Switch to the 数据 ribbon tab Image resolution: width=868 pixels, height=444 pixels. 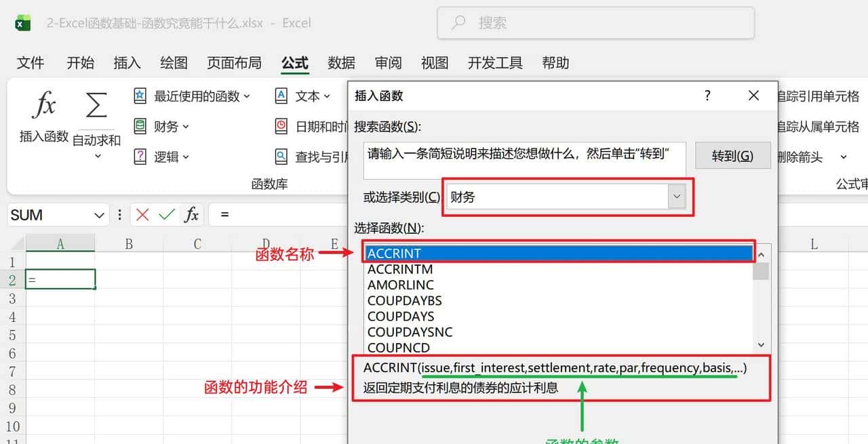pyautogui.click(x=341, y=62)
